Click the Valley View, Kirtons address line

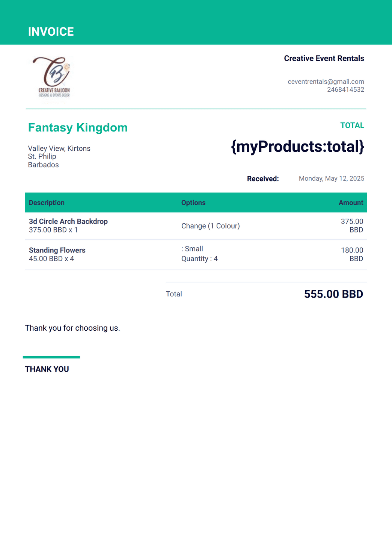click(x=59, y=148)
